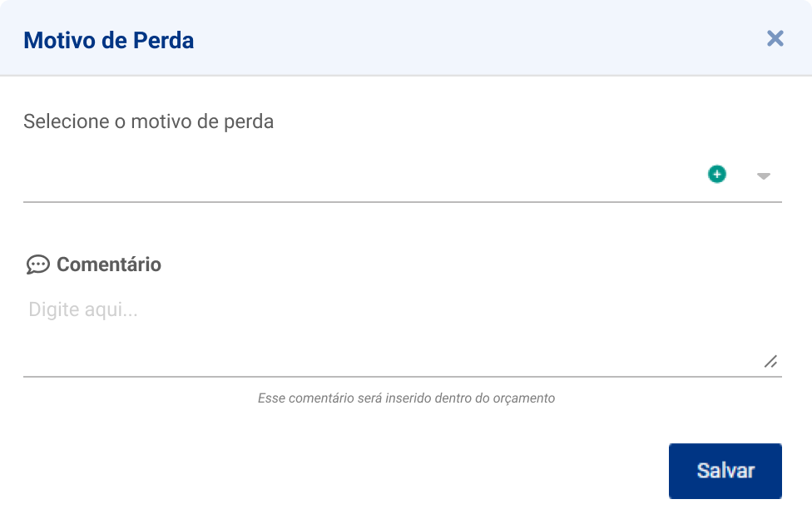This screenshot has width=812, height=524.
Task: Click the italic helper text about orçamento
Action: [x=406, y=398]
